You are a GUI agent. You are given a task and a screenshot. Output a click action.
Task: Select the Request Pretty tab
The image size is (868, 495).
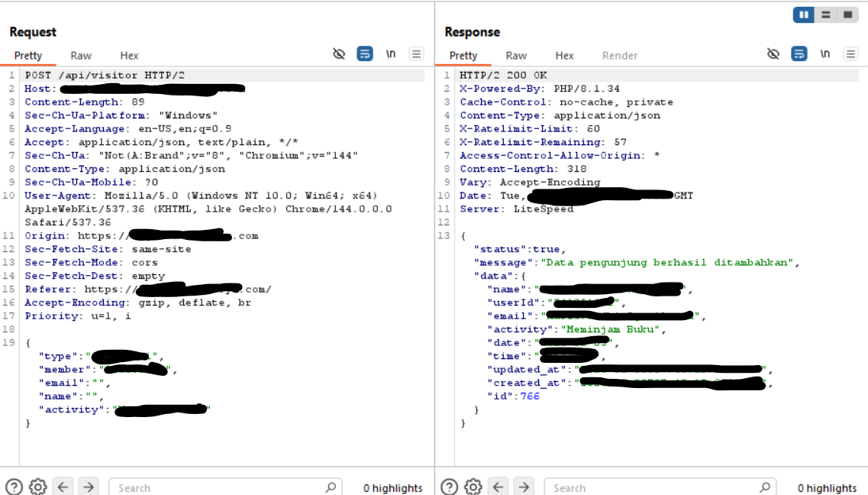[28, 55]
